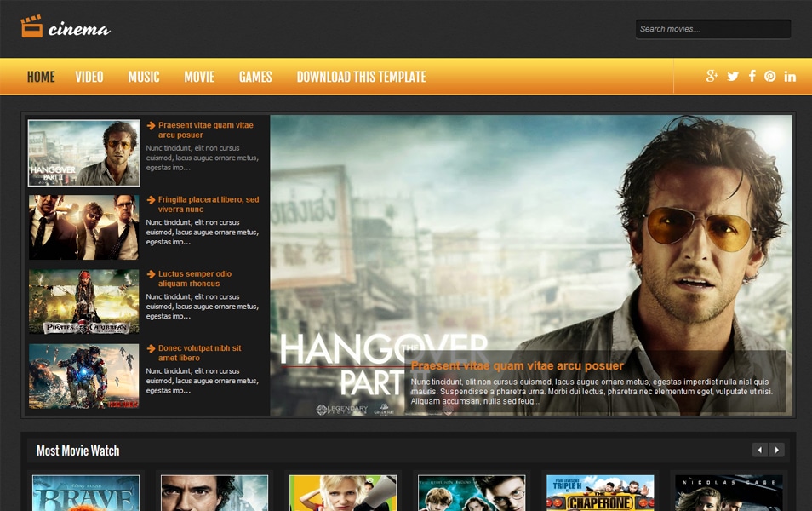Click arrow icon beside Donec volutpat nibh
Image resolution: width=812 pixels, height=511 pixels.
152,348
